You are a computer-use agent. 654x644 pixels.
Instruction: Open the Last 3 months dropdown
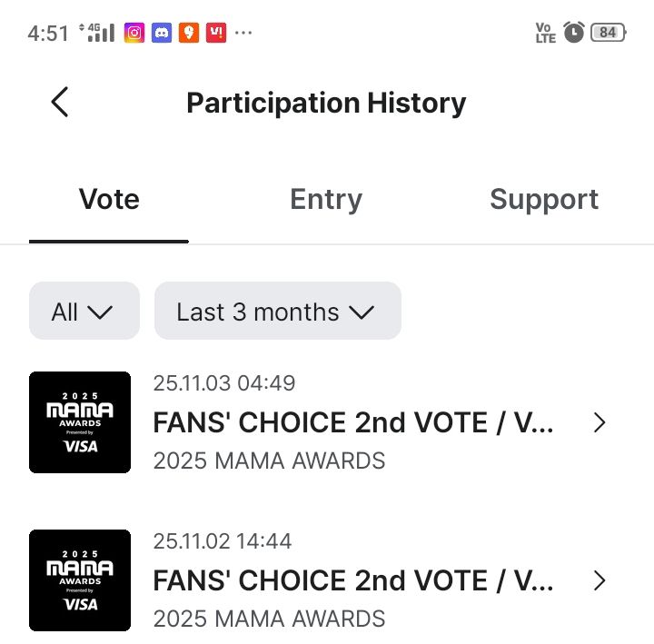point(277,312)
